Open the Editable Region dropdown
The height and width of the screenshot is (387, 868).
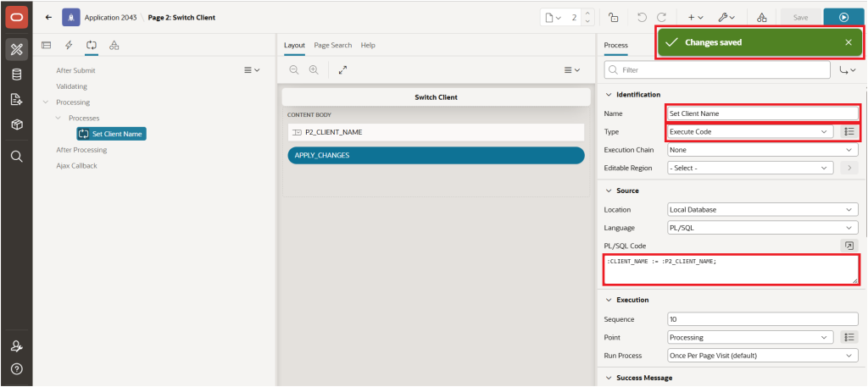pos(750,168)
